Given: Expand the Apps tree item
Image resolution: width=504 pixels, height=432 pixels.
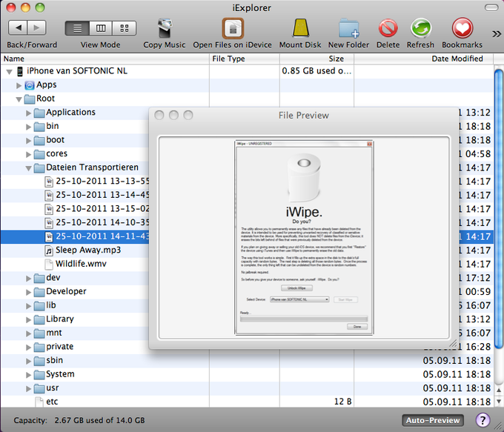Looking at the screenshot, I should tap(19, 85).
